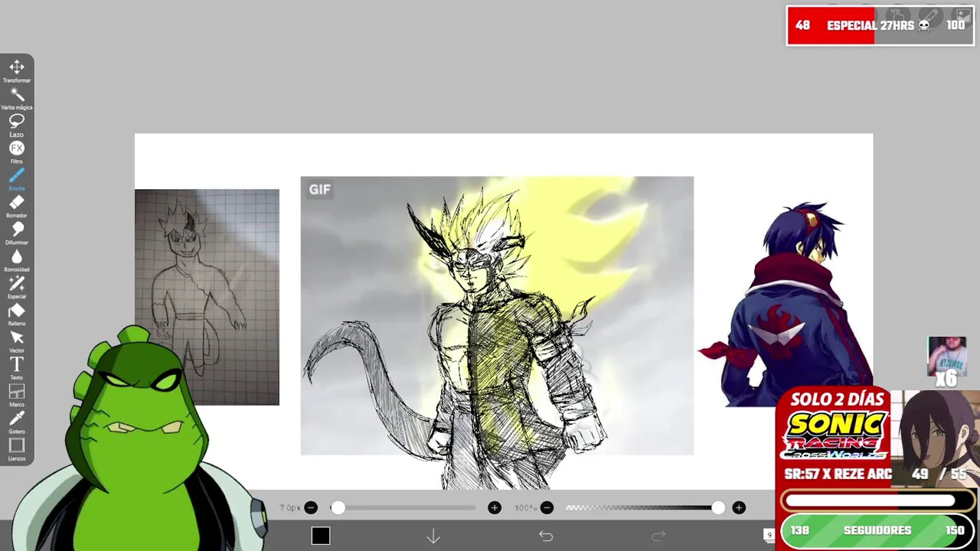Click the blue-haired character reference image
Screen dimensions: 980x551
point(786,304)
